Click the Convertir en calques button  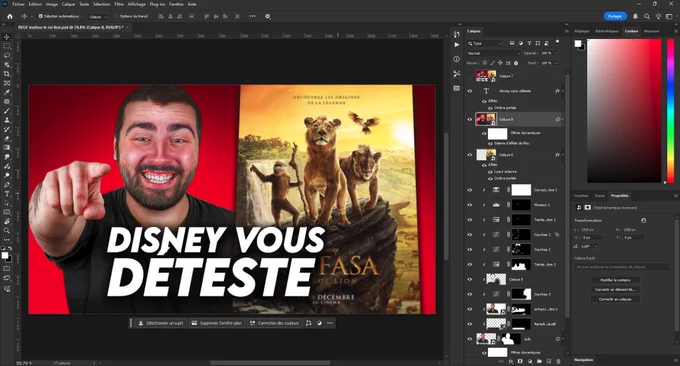615,299
